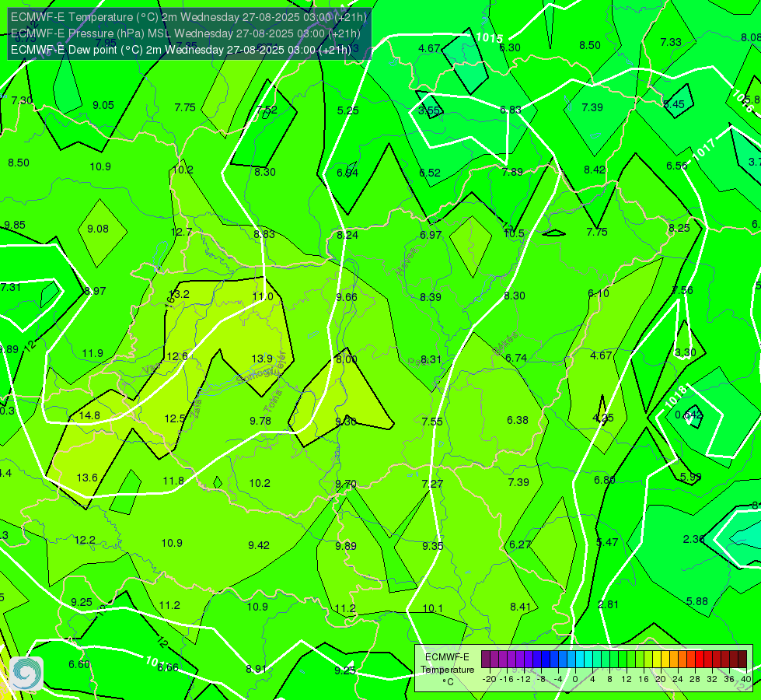Click the 5.47 value on the map

coord(607,542)
